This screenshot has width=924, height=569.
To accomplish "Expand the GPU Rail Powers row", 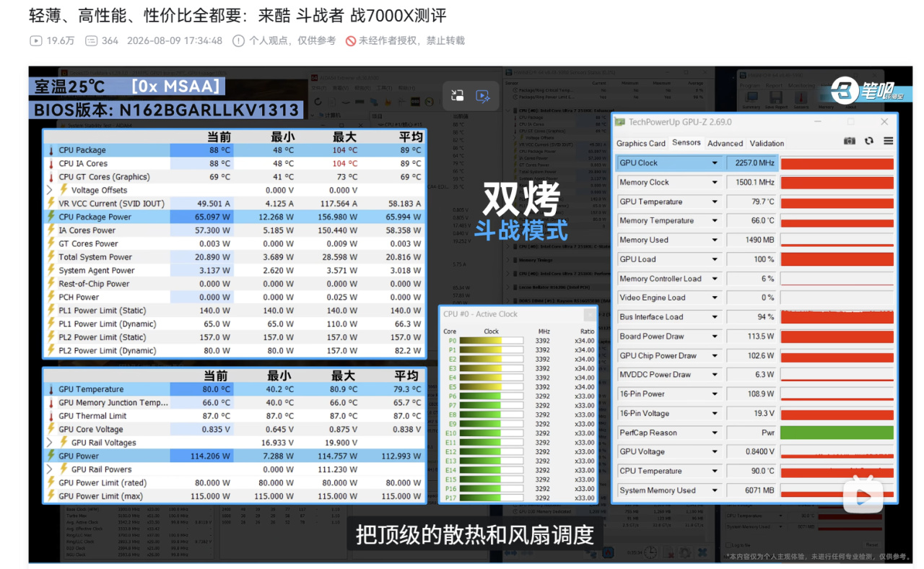I will pos(50,469).
